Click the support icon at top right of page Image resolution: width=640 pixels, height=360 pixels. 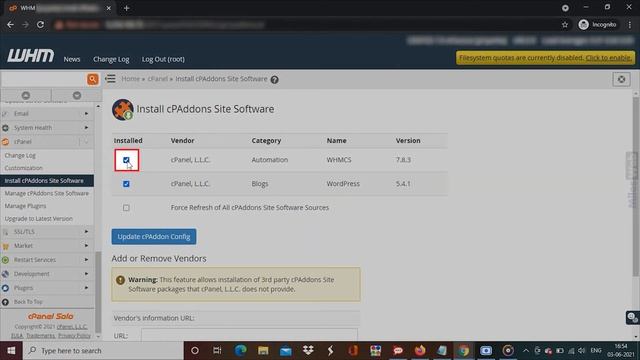click(x=621, y=79)
